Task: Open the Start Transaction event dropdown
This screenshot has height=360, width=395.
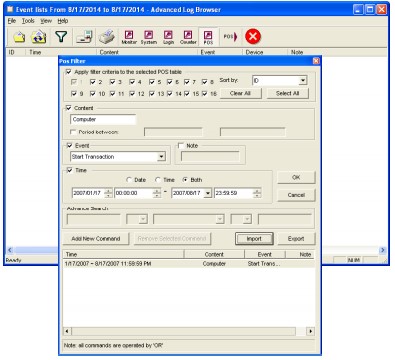Action: point(161,157)
